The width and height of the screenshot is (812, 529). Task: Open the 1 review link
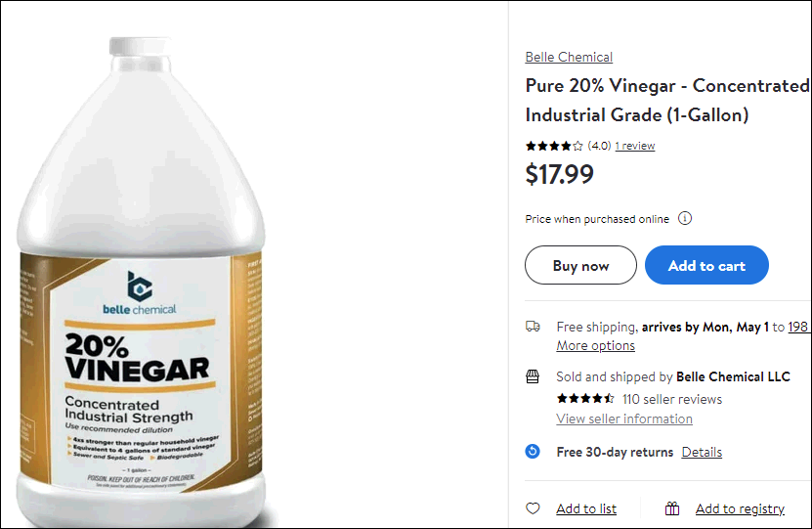pos(635,146)
